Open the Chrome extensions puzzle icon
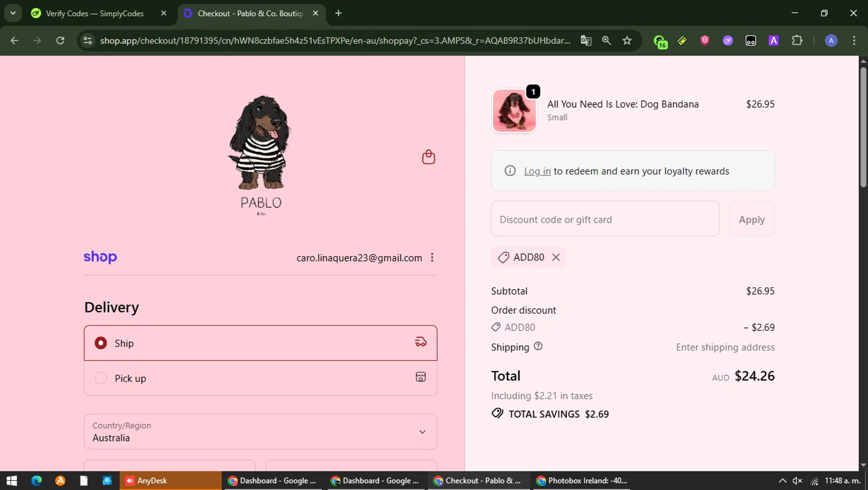The width and height of the screenshot is (868, 490). pos(797,40)
